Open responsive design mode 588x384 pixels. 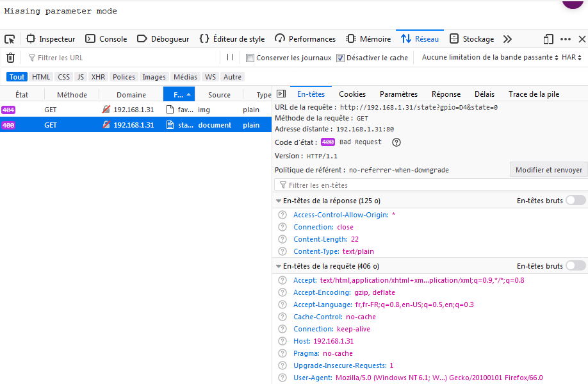(548, 39)
